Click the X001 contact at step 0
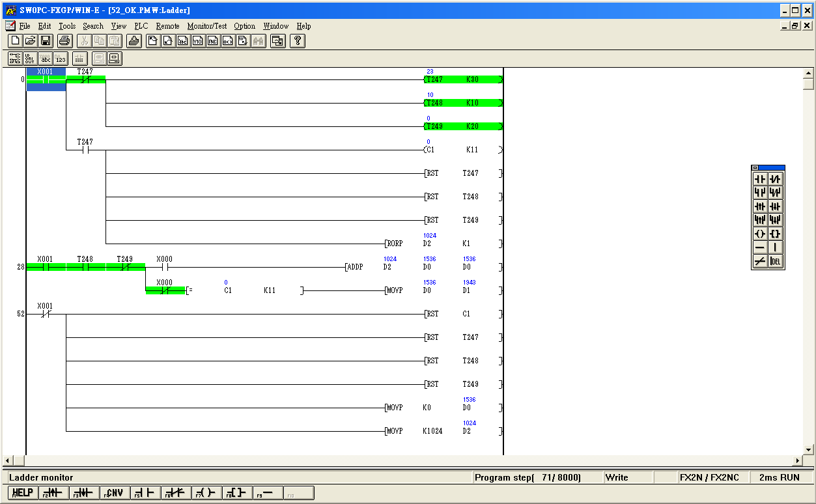The image size is (816, 504). 46,79
